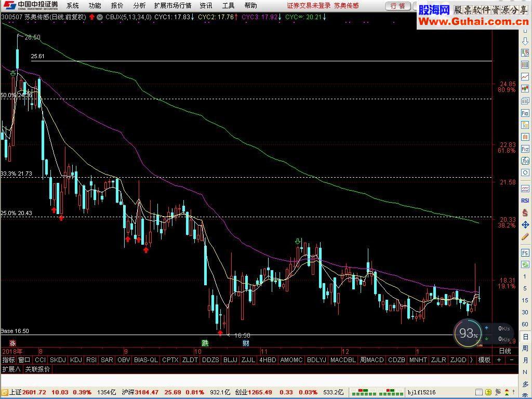
Task: Click the RSI icon in the right toolbar
Action: pos(525,201)
